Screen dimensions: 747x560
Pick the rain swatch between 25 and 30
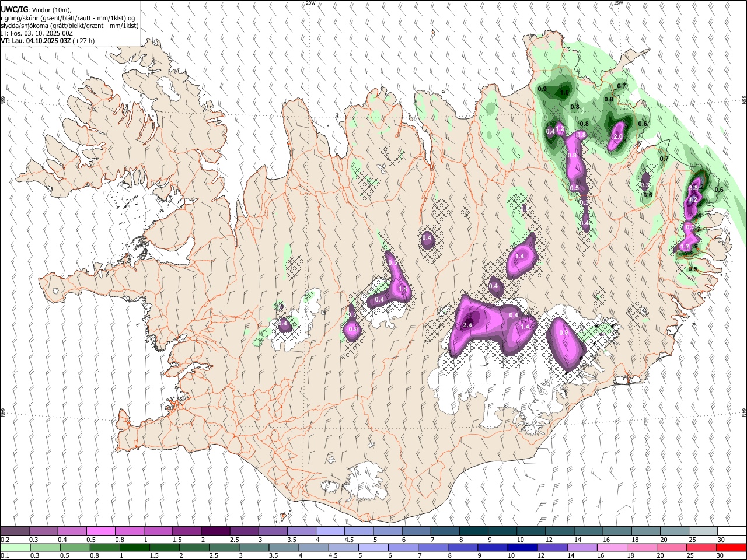pos(702,548)
